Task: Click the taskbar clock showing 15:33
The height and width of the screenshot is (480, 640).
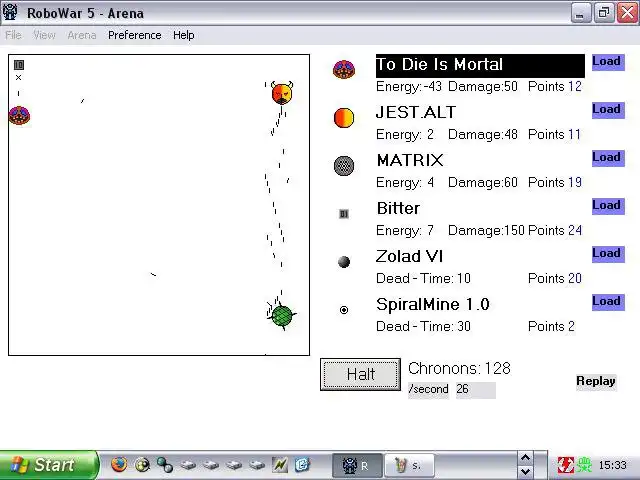Action: coord(612,465)
